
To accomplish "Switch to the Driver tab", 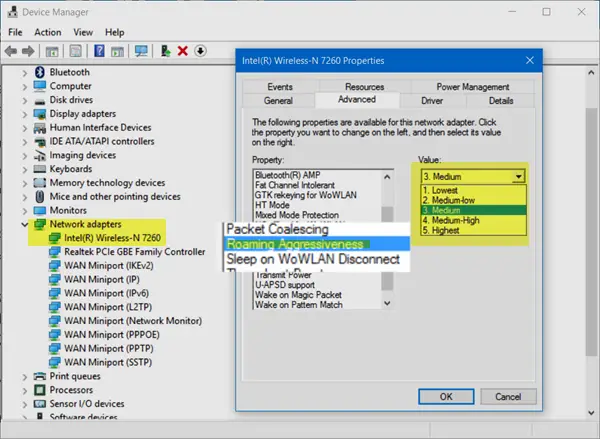I will coord(432,100).
